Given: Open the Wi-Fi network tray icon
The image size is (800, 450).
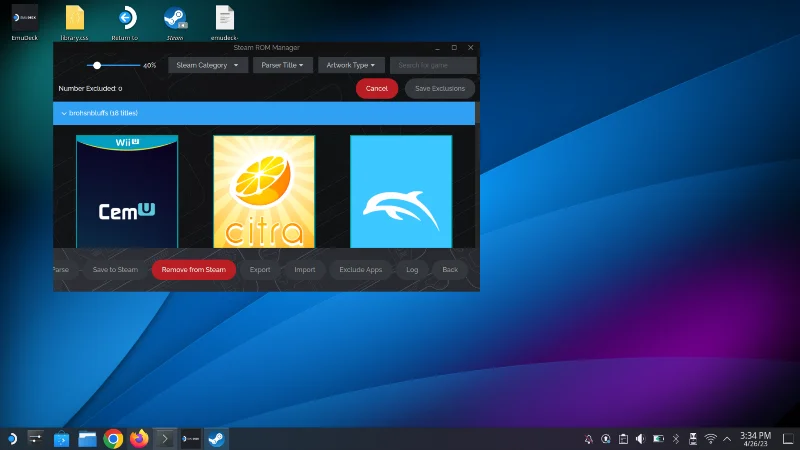Looking at the screenshot, I should pos(710,439).
